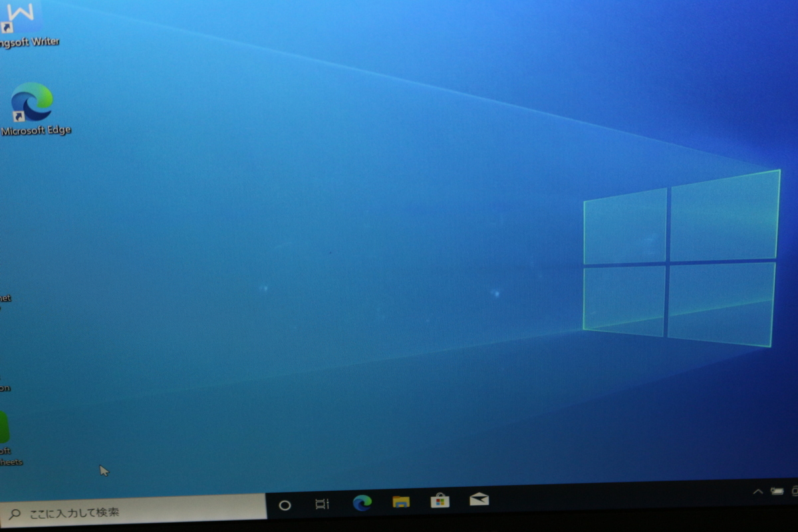Launch Microsoft Edge from the taskbar

pyautogui.click(x=362, y=503)
